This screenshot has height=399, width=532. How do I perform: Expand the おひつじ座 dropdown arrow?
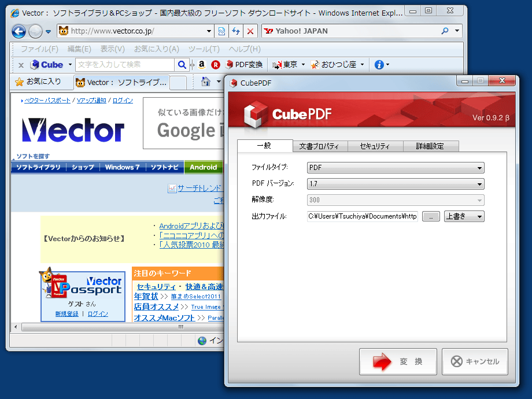tap(362, 64)
